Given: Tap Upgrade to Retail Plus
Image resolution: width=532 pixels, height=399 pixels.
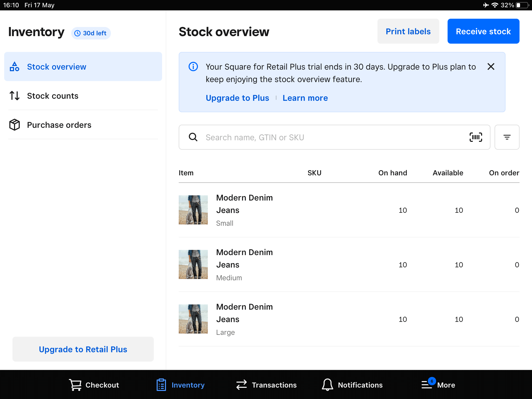Looking at the screenshot, I should [83, 349].
